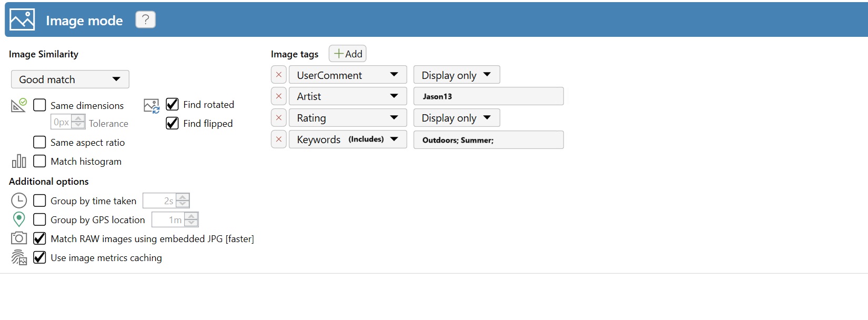This screenshot has height=320, width=868.
Task: Add a new image tag
Action: pyautogui.click(x=348, y=54)
